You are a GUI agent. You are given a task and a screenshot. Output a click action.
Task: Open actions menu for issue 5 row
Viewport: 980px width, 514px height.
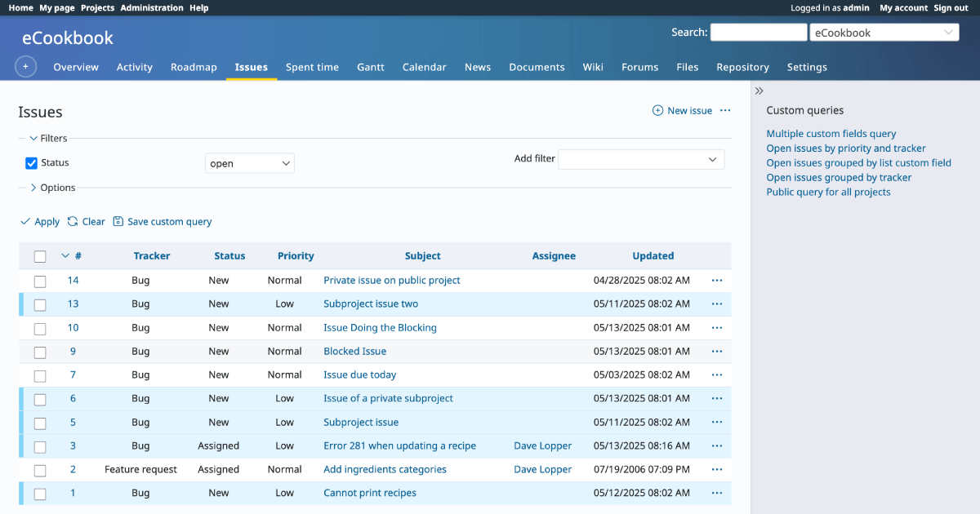717,423
